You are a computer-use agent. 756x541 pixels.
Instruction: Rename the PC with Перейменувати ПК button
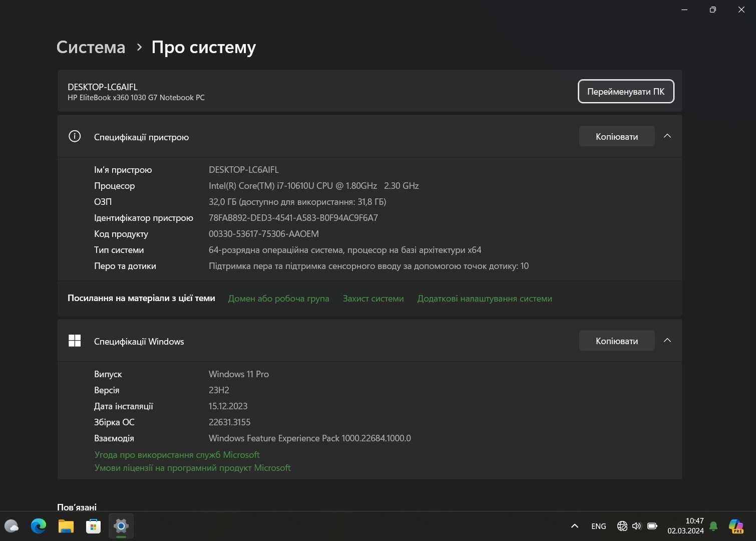[x=626, y=91]
